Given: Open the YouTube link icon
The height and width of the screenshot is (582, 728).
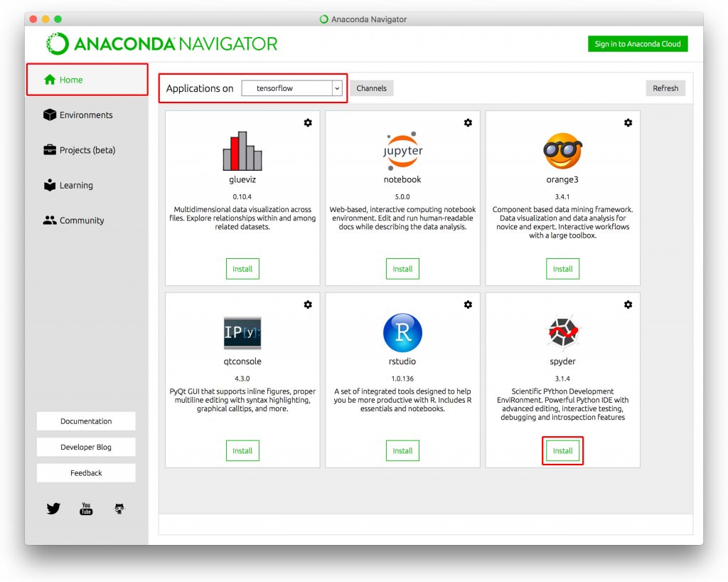Looking at the screenshot, I should [86, 509].
